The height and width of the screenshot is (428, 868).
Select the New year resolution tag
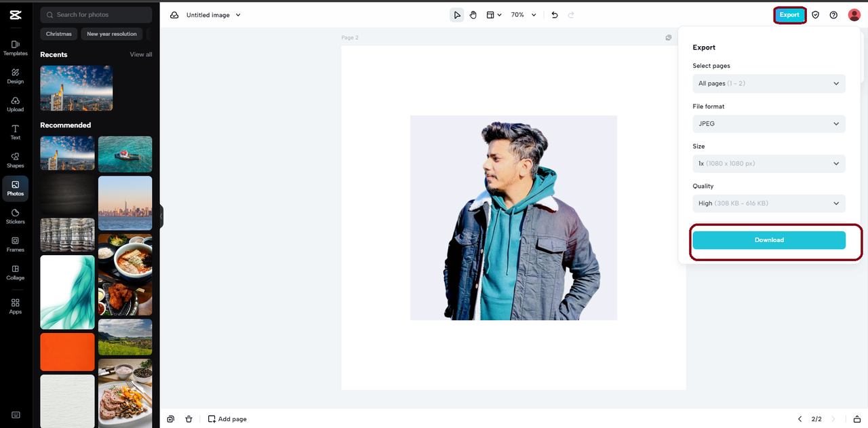point(112,34)
